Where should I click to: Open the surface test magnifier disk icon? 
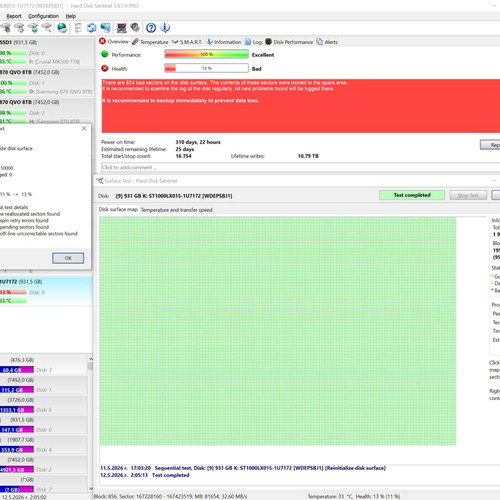[46, 28]
